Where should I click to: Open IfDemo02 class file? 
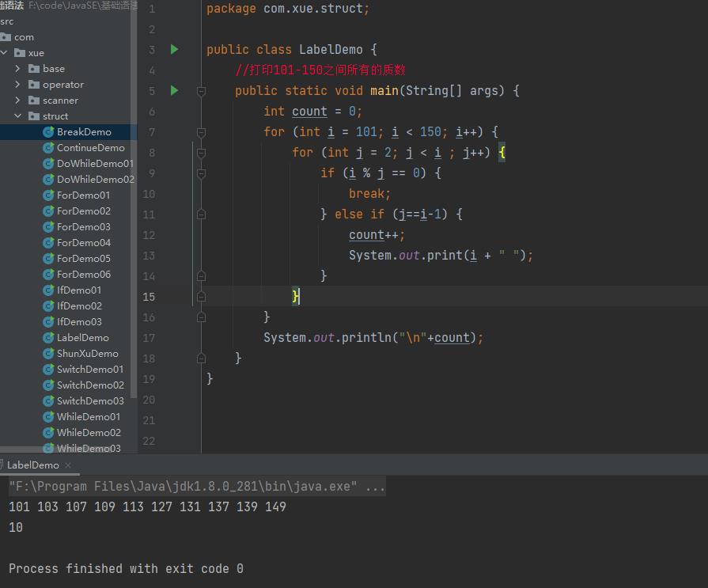79,305
